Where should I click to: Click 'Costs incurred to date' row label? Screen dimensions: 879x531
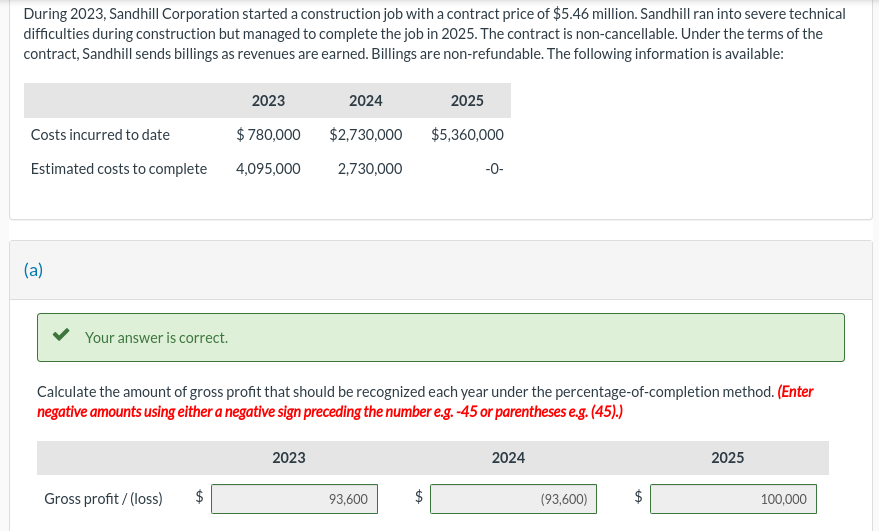[100, 135]
